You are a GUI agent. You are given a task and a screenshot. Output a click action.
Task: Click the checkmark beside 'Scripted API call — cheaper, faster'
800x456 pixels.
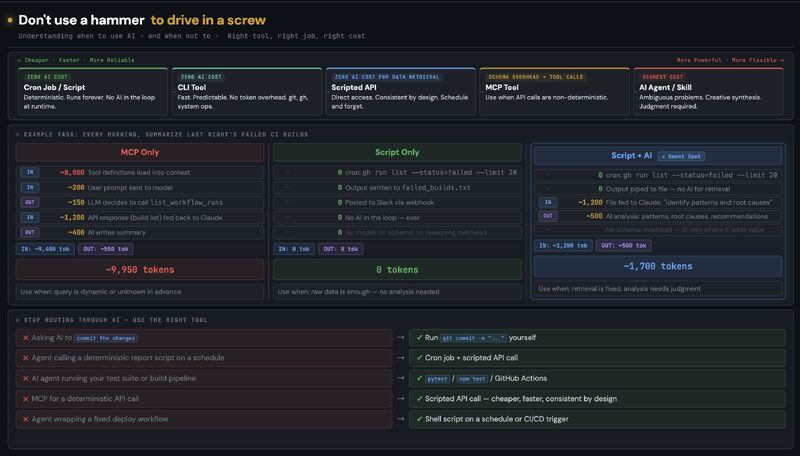click(x=419, y=399)
